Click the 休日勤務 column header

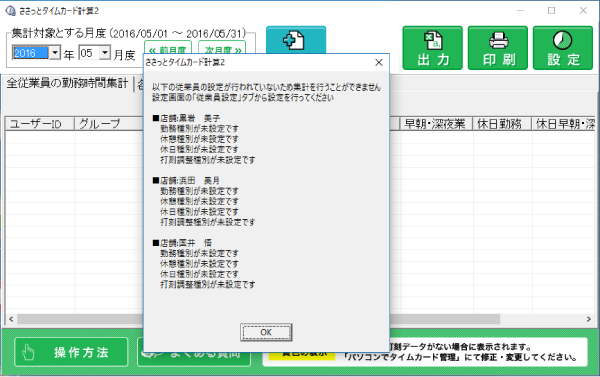coord(502,124)
